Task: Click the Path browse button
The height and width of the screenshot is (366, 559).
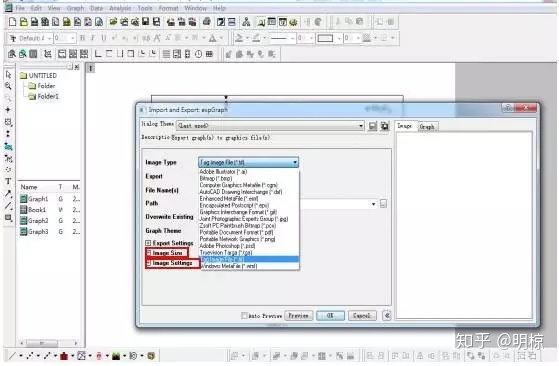Action: tap(383, 204)
